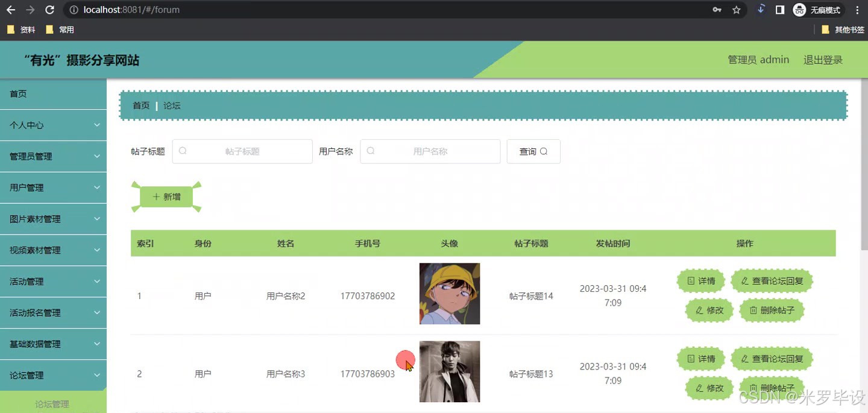The image size is (868, 413).
Task: Click the download arrow icon near address bar
Action: [x=761, y=9]
